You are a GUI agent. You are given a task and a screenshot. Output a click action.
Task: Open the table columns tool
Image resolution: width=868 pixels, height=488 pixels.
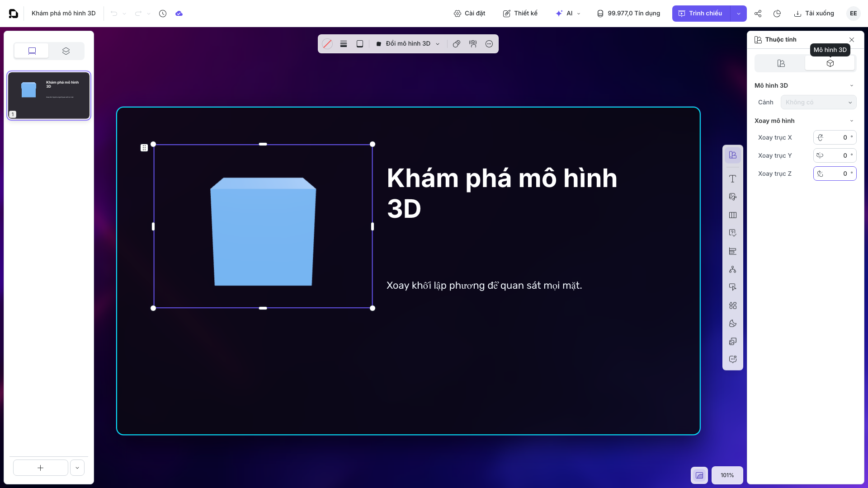click(x=733, y=215)
